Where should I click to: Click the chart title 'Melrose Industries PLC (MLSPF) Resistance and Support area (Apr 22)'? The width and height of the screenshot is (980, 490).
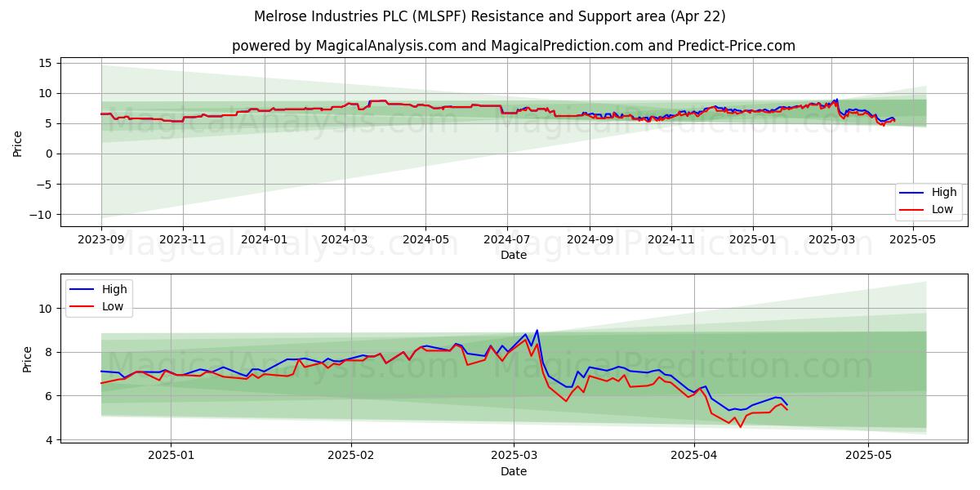tap(490, 16)
